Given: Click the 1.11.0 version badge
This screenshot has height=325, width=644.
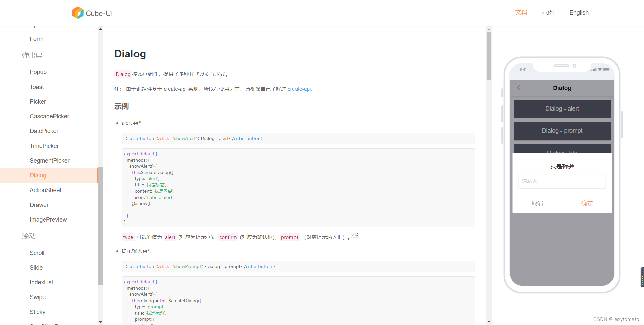Looking at the screenshot, I should coord(354,235).
